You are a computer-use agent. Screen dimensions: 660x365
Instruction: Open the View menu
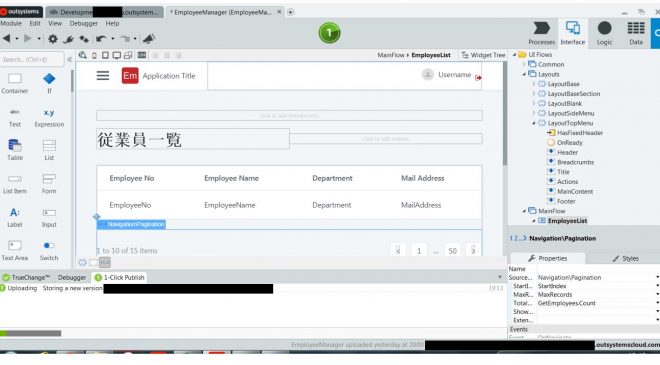[x=55, y=24]
